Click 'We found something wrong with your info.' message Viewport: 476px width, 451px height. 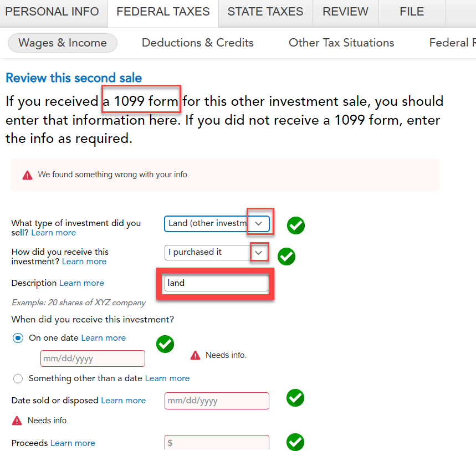[x=114, y=175]
